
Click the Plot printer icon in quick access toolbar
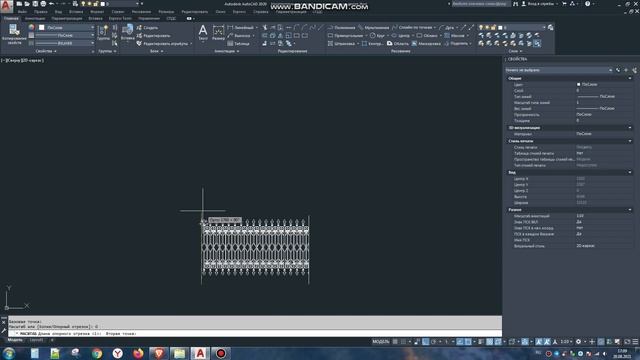click(43, 4)
